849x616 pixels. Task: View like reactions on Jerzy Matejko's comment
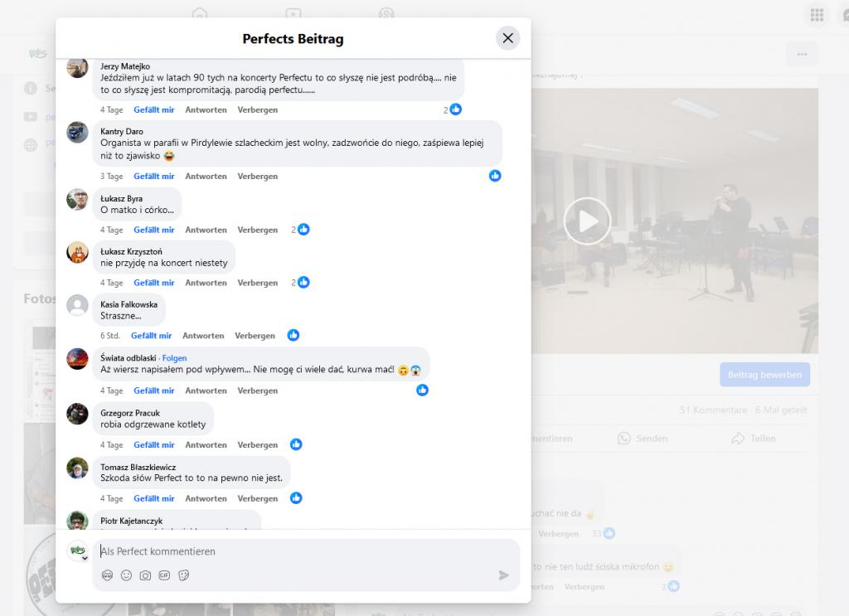(x=453, y=109)
